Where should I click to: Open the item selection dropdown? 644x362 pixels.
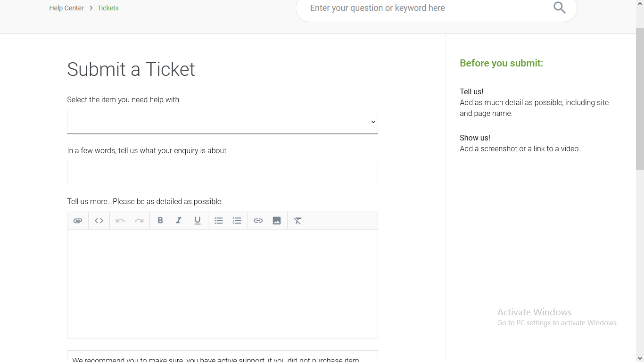coord(223,122)
